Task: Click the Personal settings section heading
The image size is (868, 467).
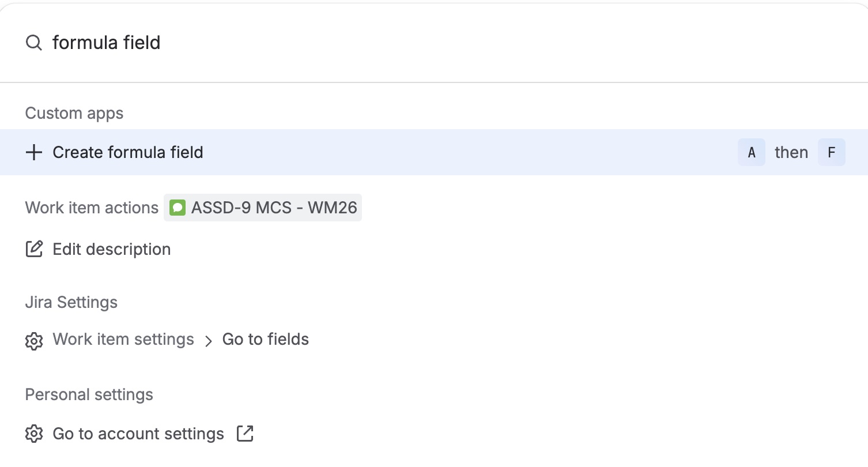Action: 89,394
